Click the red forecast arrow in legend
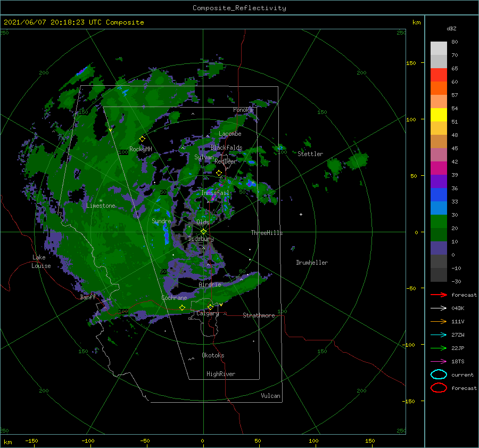This screenshot has height=448, width=479. tap(439, 295)
